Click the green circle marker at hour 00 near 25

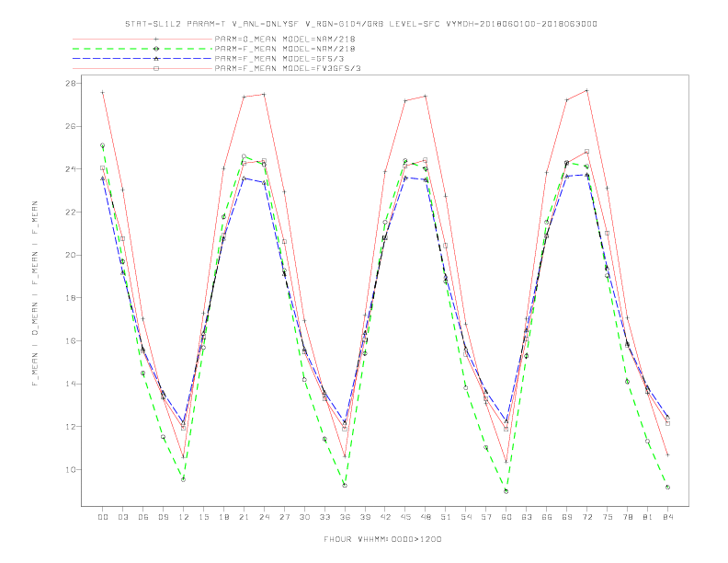click(x=102, y=145)
